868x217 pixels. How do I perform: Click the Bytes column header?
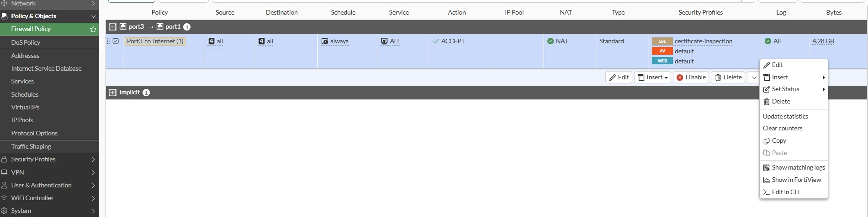[x=834, y=12]
